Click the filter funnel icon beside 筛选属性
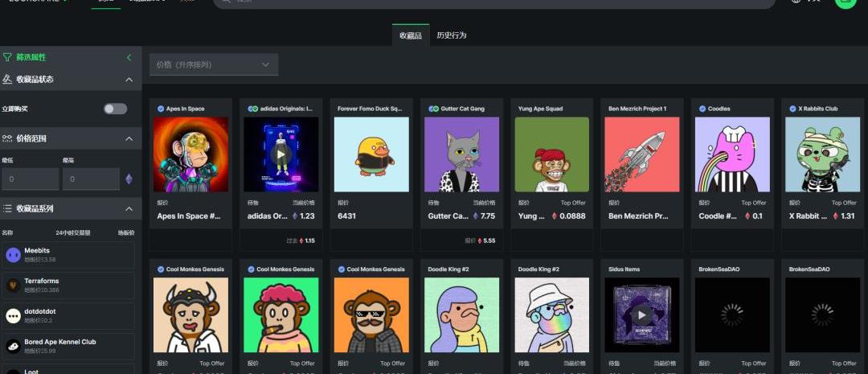 (8, 57)
